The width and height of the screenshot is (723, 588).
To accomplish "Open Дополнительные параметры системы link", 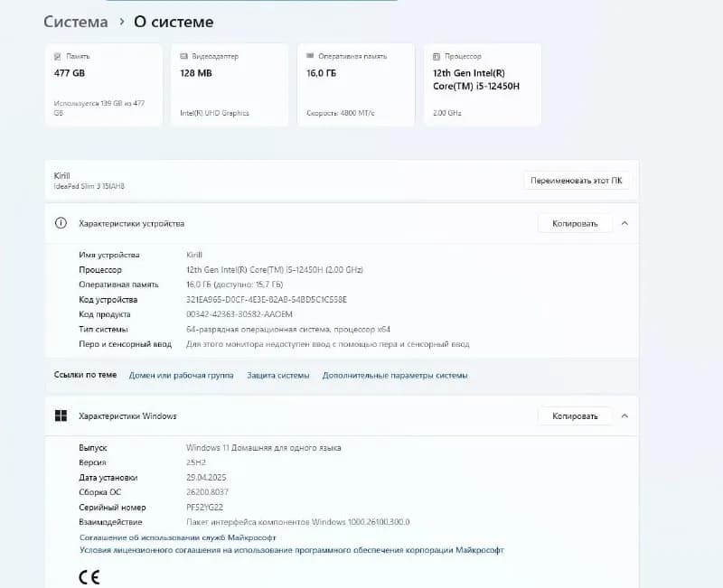I will coord(395,376).
